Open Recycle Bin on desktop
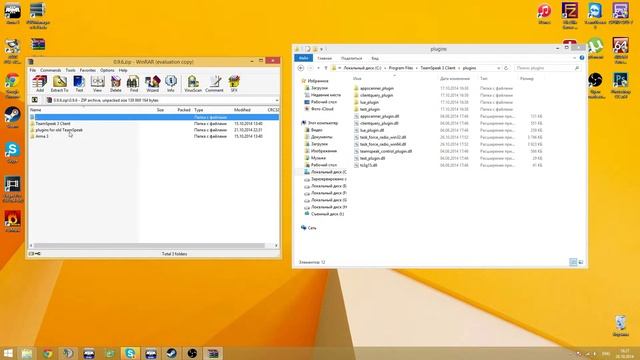640x360 pixels. pos(620,326)
